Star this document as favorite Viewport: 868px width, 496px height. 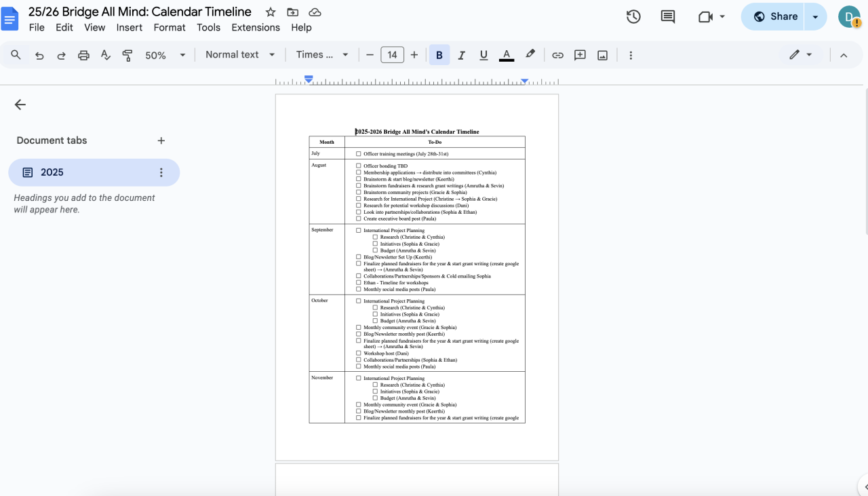pyautogui.click(x=271, y=12)
